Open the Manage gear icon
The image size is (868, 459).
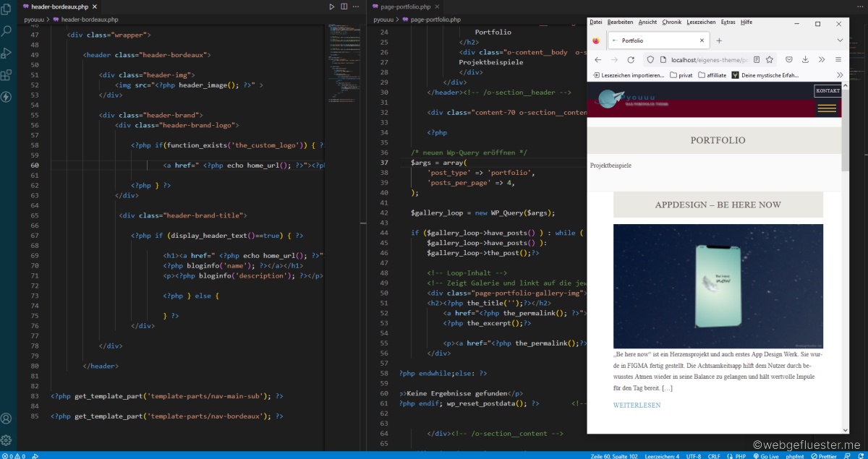(x=7, y=439)
